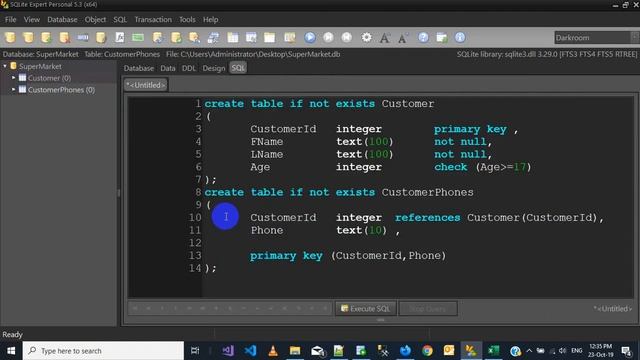Click the 'Ready' status bar text

12,335
